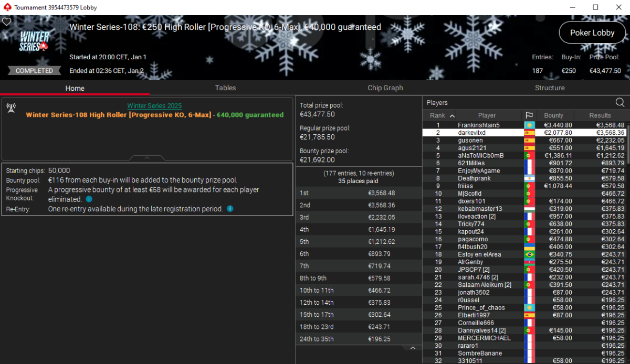The height and width of the screenshot is (364, 630).
Task: Switch to the Tables tab
Action: 225,88
